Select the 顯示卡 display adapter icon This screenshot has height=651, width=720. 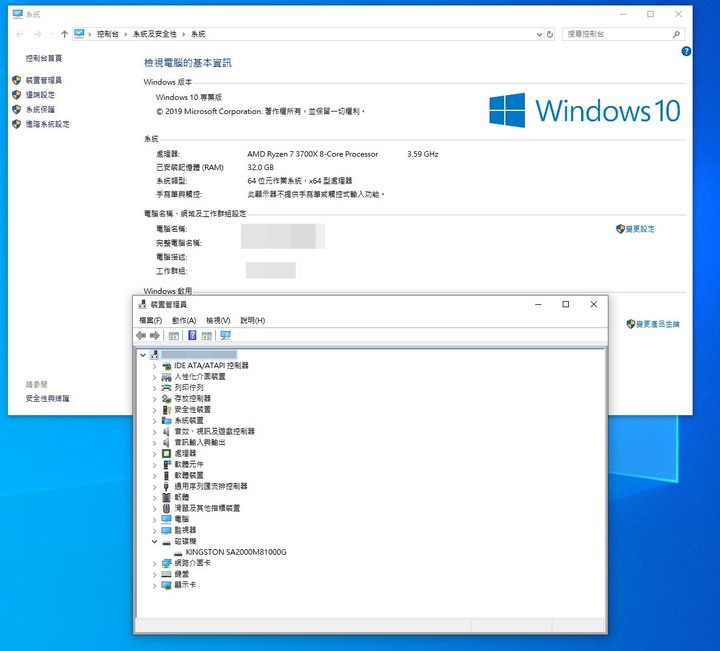pyautogui.click(x=166, y=585)
